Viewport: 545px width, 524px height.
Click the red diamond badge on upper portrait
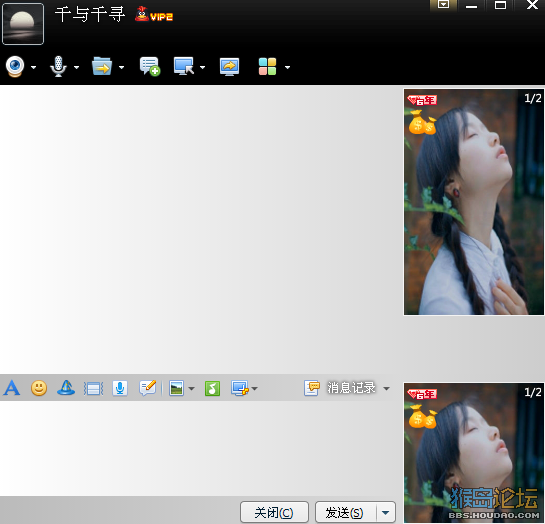(x=422, y=100)
